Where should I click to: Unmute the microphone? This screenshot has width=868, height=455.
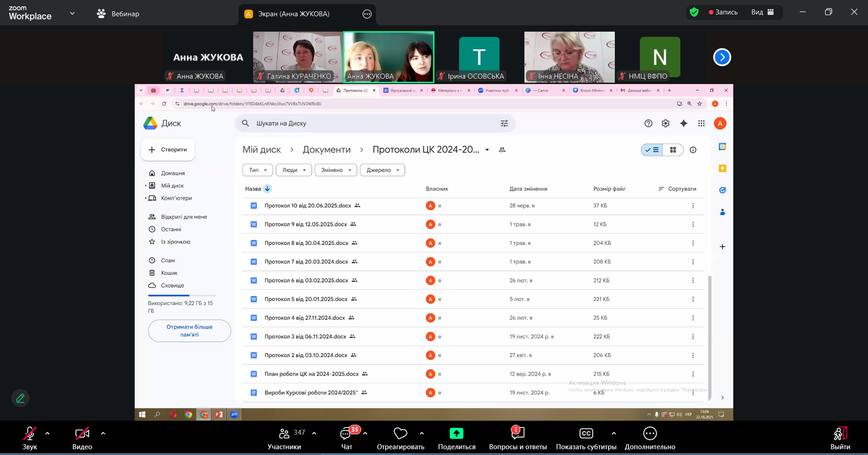click(x=29, y=434)
